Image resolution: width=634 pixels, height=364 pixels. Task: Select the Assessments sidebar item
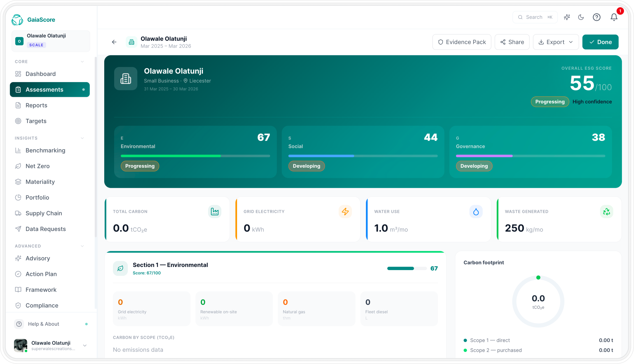[x=50, y=89]
